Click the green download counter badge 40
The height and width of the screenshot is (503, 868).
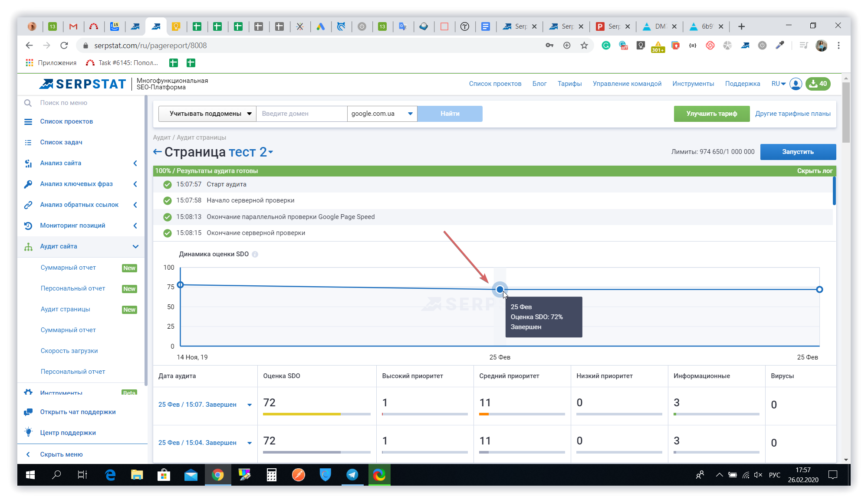818,84
